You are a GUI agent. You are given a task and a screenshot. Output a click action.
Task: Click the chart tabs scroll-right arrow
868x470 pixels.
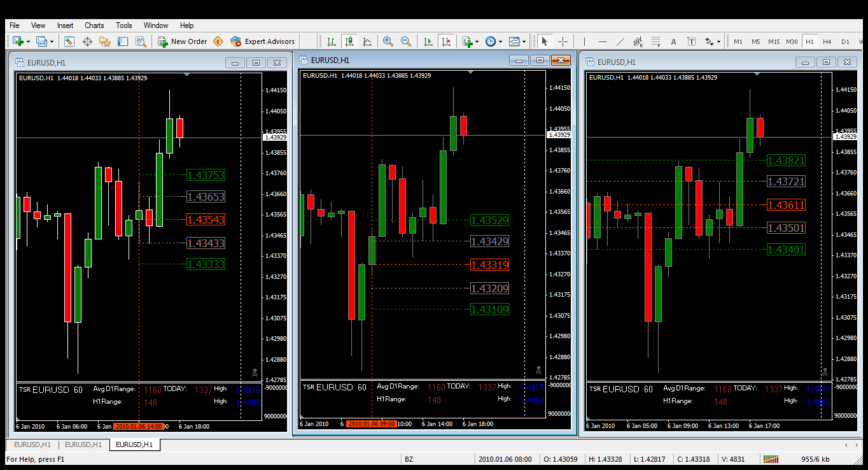(x=857, y=445)
